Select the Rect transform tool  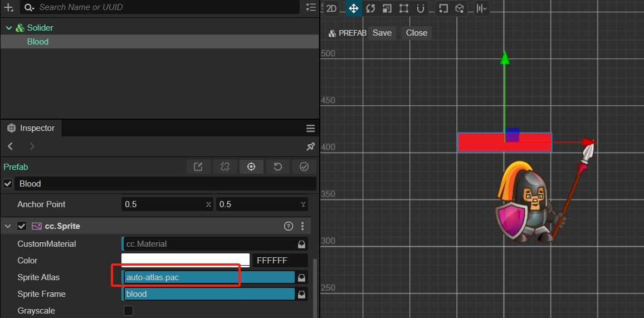(404, 8)
